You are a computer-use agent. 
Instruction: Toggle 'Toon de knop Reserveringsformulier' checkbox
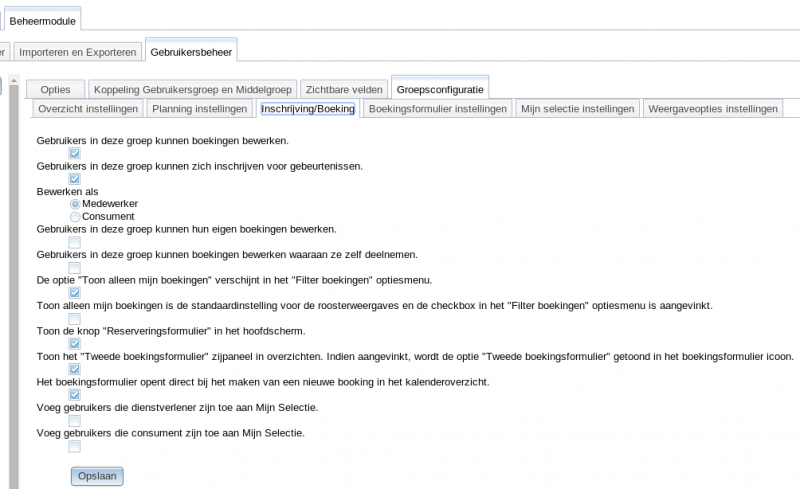point(74,344)
